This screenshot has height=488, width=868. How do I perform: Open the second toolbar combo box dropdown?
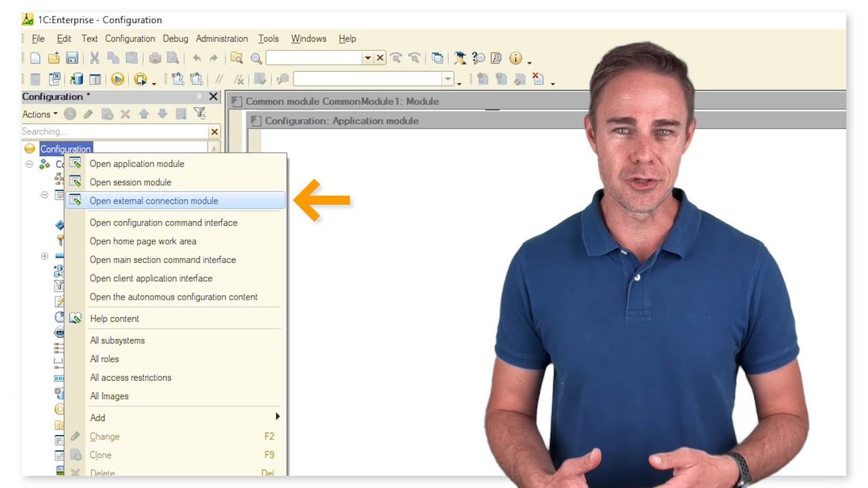(x=448, y=79)
